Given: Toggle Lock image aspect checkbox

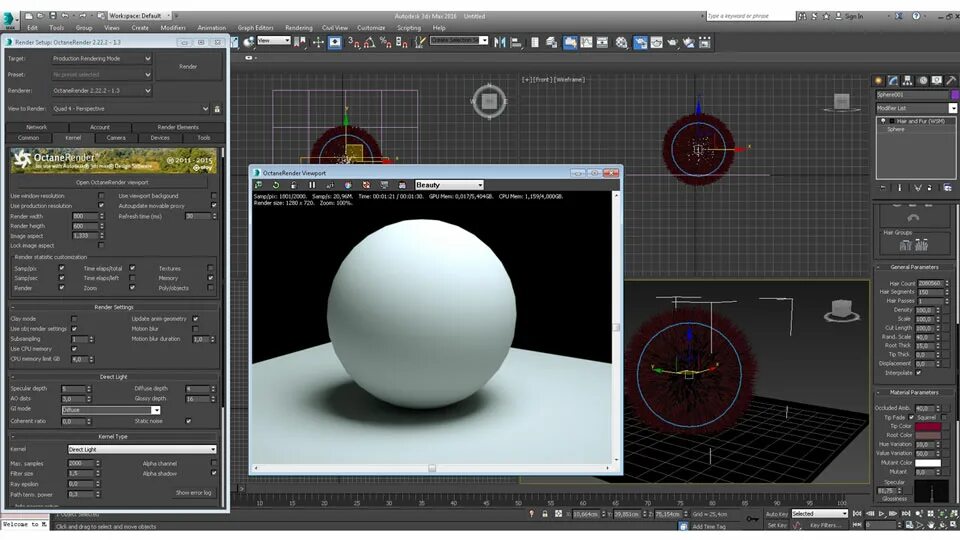Looking at the screenshot, I should 101,246.
